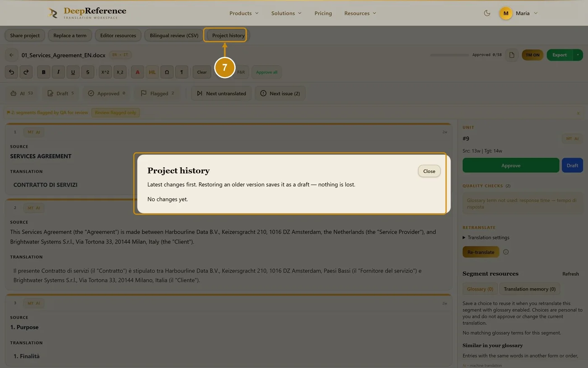Toggle dark mode moon icon
588x368 pixels.
coord(487,13)
